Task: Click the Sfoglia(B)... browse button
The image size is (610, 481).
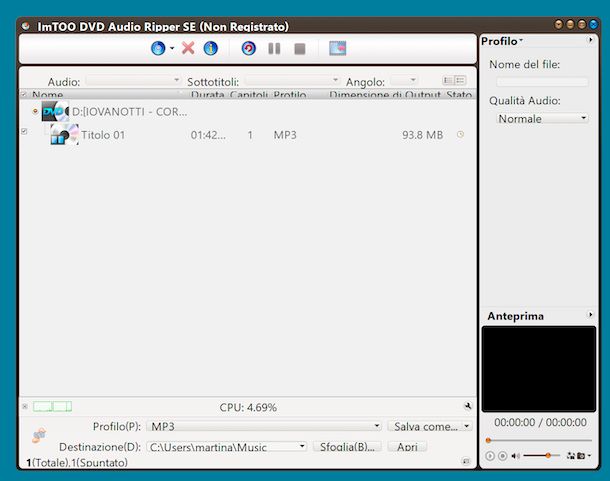Action: (x=347, y=447)
